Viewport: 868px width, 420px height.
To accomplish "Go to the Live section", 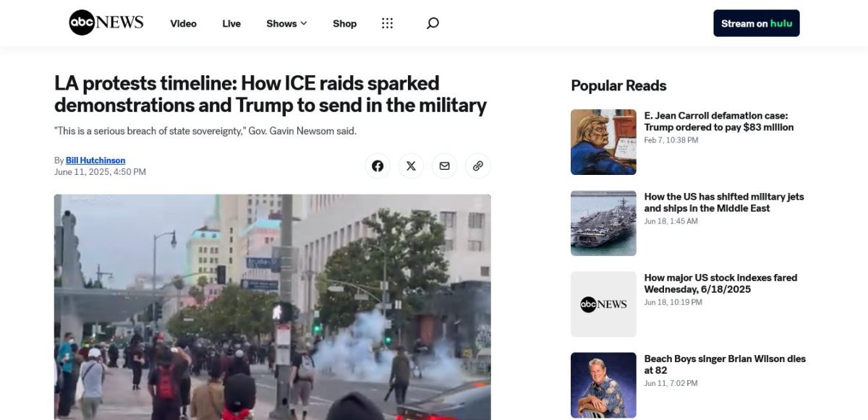I will point(231,23).
